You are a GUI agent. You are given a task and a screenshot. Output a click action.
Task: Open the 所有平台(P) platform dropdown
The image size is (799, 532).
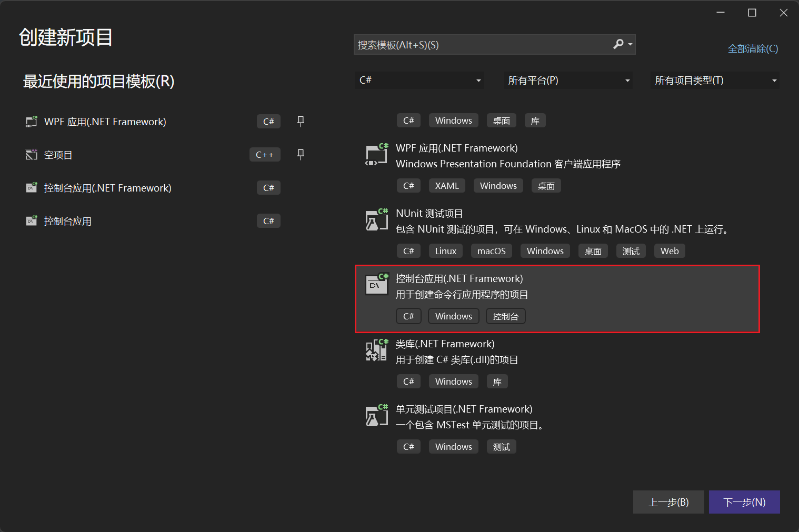click(x=568, y=80)
